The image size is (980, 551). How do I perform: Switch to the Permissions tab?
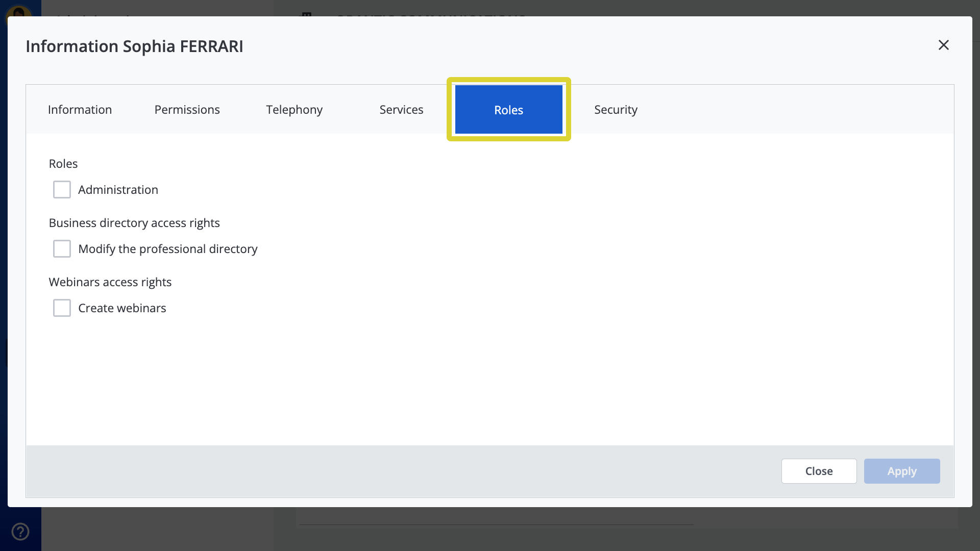187,109
